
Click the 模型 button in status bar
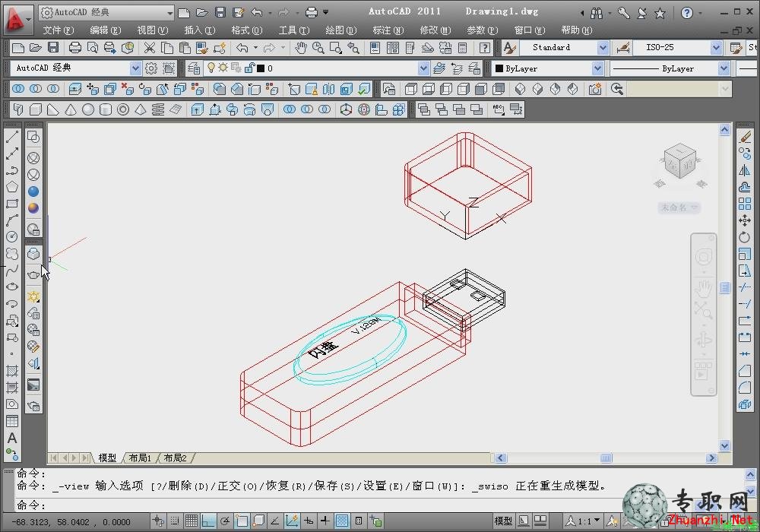pyautogui.click(x=503, y=521)
